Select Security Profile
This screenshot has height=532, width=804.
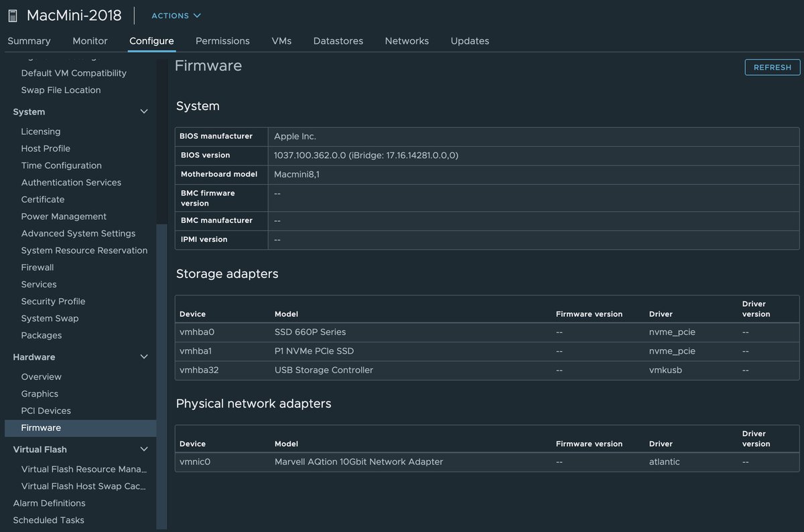click(53, 302)
